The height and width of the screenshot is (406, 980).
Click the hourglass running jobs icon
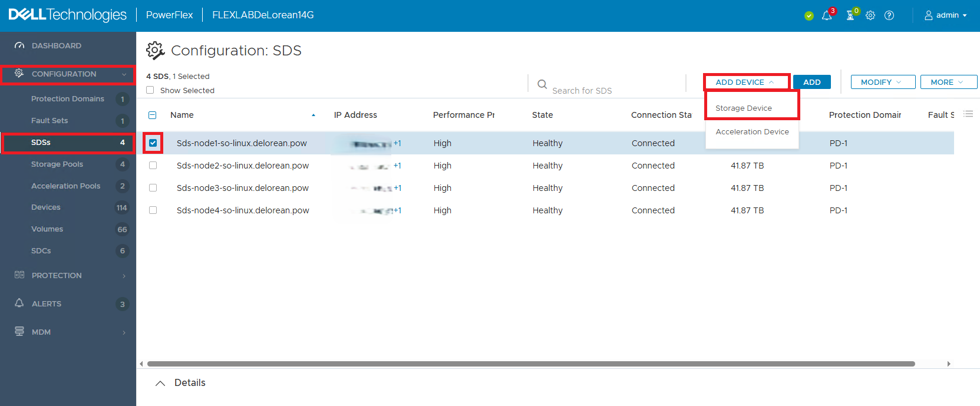click(x=850, y=16)
